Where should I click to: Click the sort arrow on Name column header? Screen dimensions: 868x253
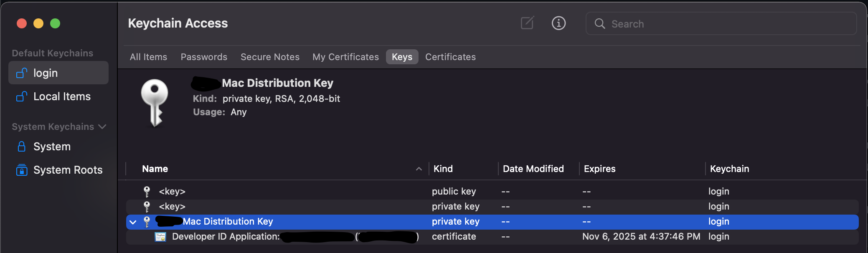419,169
